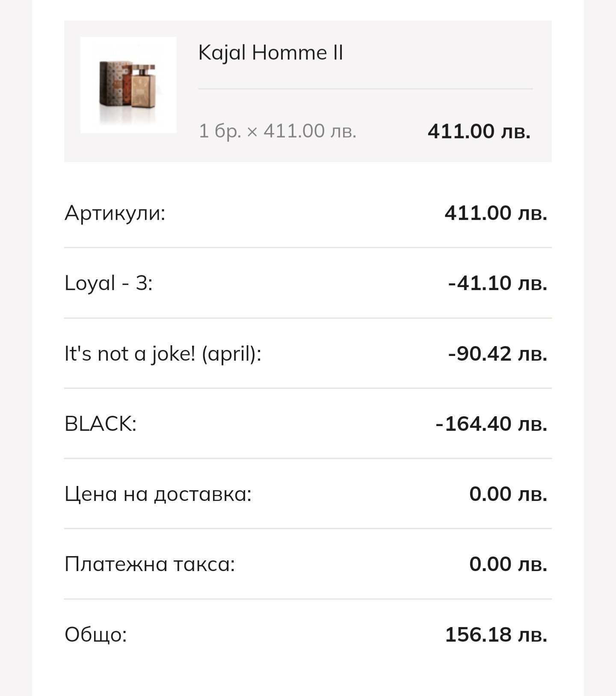The height and width of the screenshot is (696, 616).
Task: Select the -41.10 лв. discount amount
Action: click(x=498, y=283)
